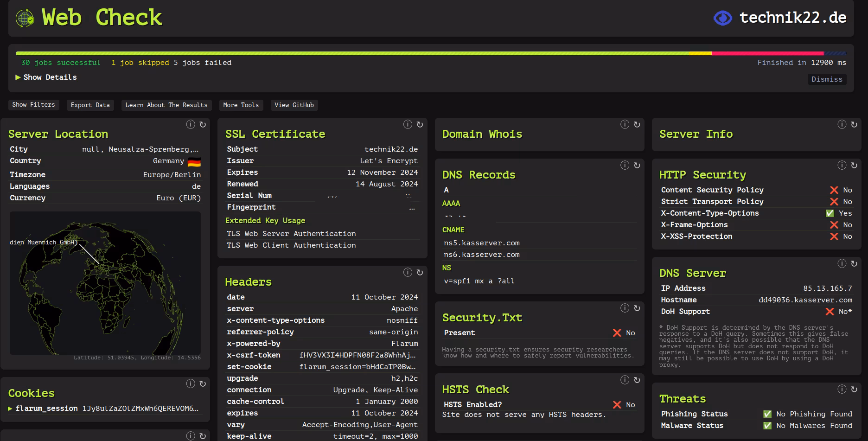Click the Europe/Berlin timezone value
This screenshot has height=441, width=868.
[172, 175]
